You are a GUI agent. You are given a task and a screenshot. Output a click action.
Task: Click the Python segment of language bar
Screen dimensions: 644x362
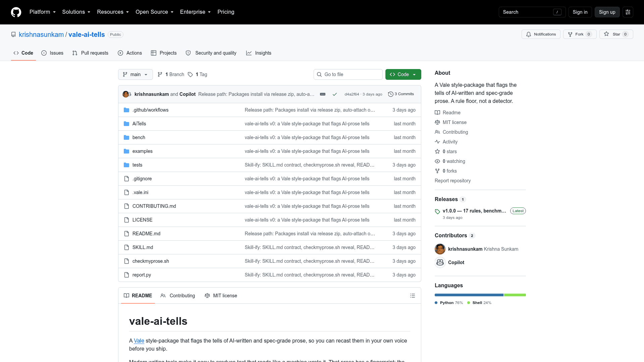469,295
